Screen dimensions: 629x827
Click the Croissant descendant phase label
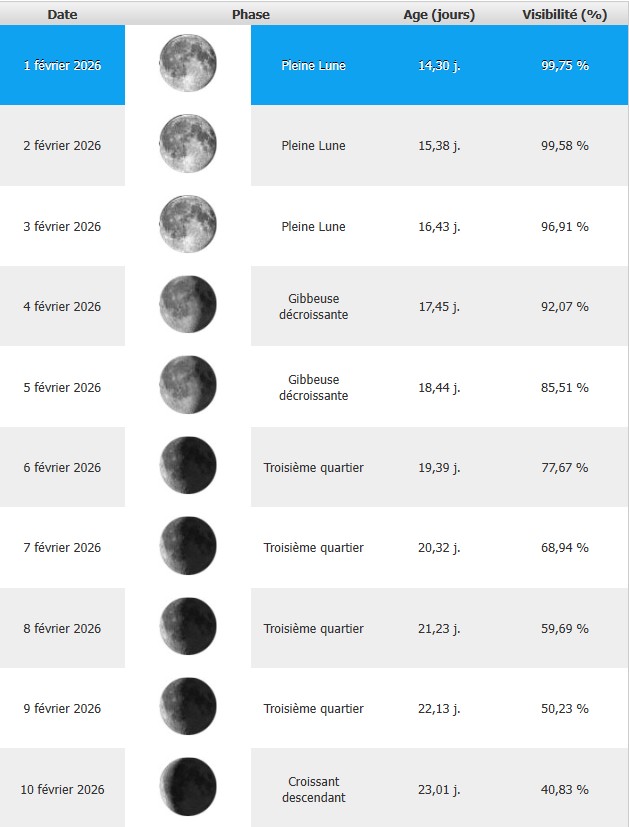313,789
